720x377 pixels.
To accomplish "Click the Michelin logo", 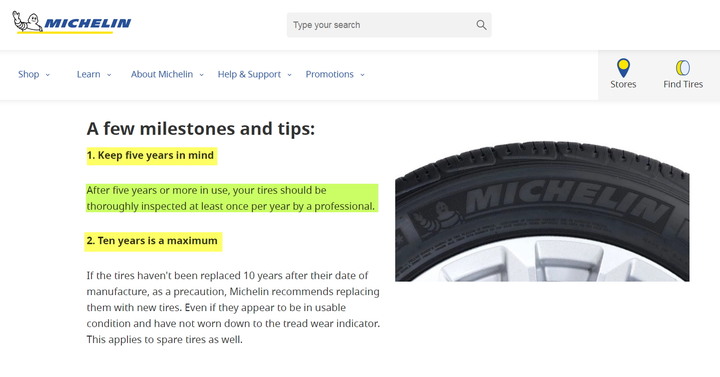I will [72, 22].
